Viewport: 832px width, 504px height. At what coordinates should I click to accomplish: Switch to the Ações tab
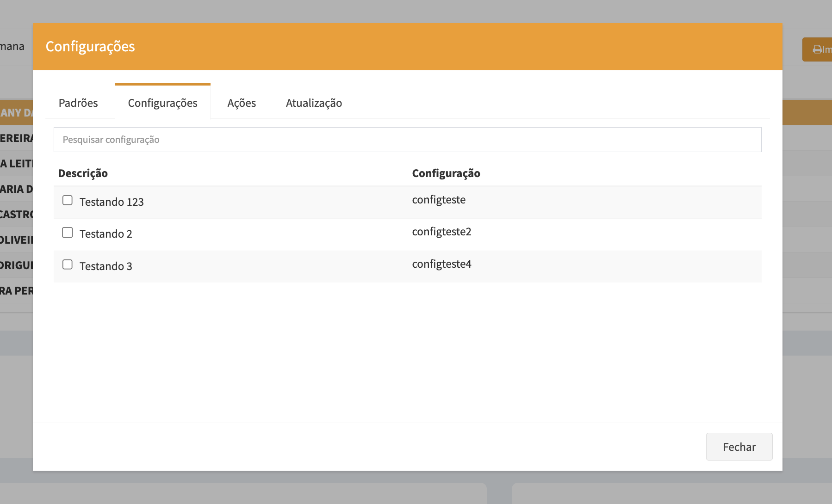point(242,103)
